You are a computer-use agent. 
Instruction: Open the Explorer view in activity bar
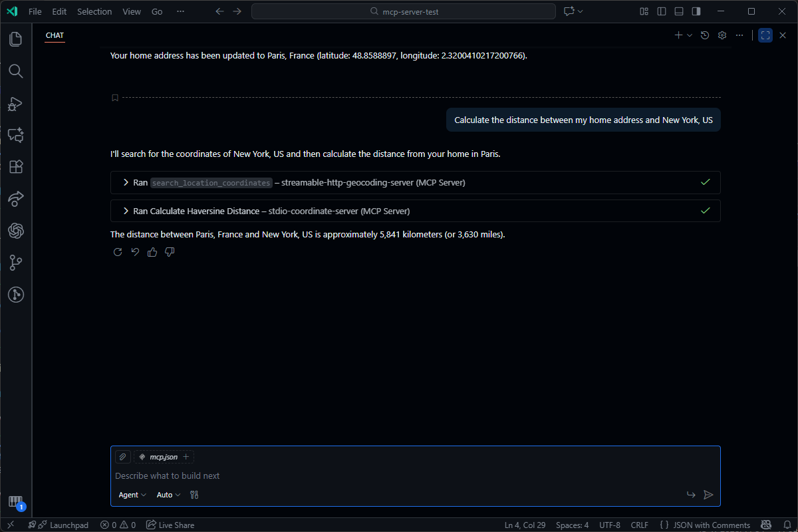[16, 39]
